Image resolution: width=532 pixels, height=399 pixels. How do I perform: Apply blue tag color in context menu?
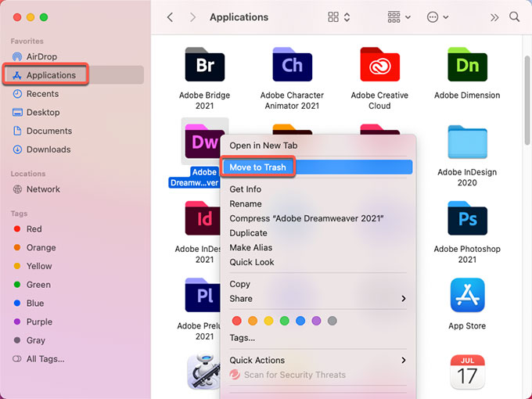pyautogui.click(x=300, y=321)
